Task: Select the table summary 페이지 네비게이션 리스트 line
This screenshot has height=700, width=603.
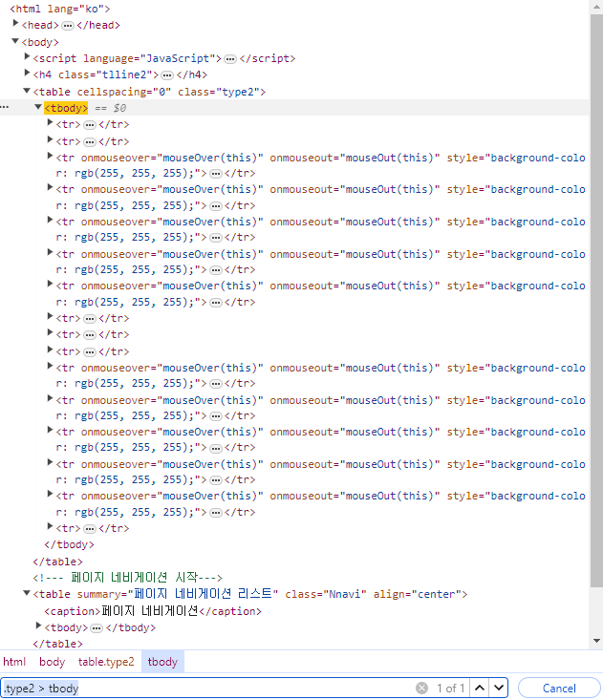Action: 250,594
